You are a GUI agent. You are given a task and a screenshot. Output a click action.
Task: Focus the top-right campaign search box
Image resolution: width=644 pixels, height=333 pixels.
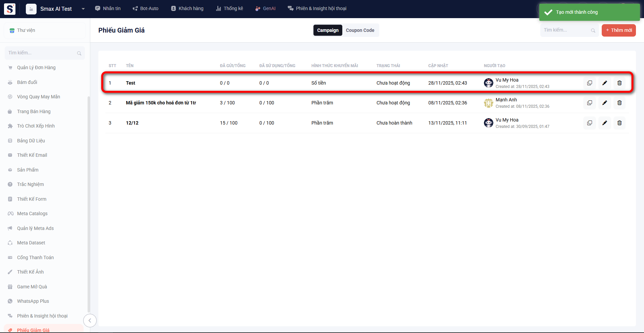click(x=566, y=30)
